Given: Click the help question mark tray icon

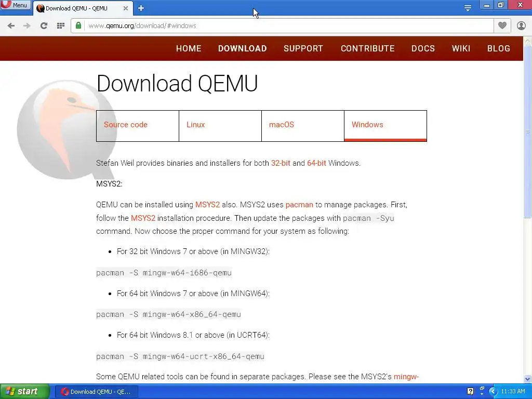Looking at the screenshot, I should pyautogui.click(x=470, y=392).
